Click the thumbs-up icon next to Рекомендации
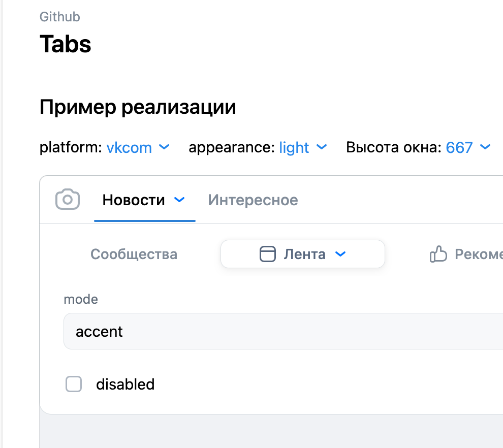This screenshot has width=503, height=448. [x=438, y=254]
